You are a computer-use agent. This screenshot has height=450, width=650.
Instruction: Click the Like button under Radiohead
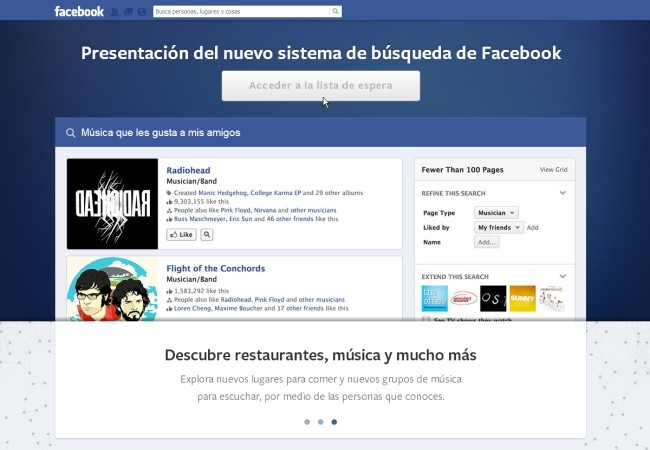(181, 235)
